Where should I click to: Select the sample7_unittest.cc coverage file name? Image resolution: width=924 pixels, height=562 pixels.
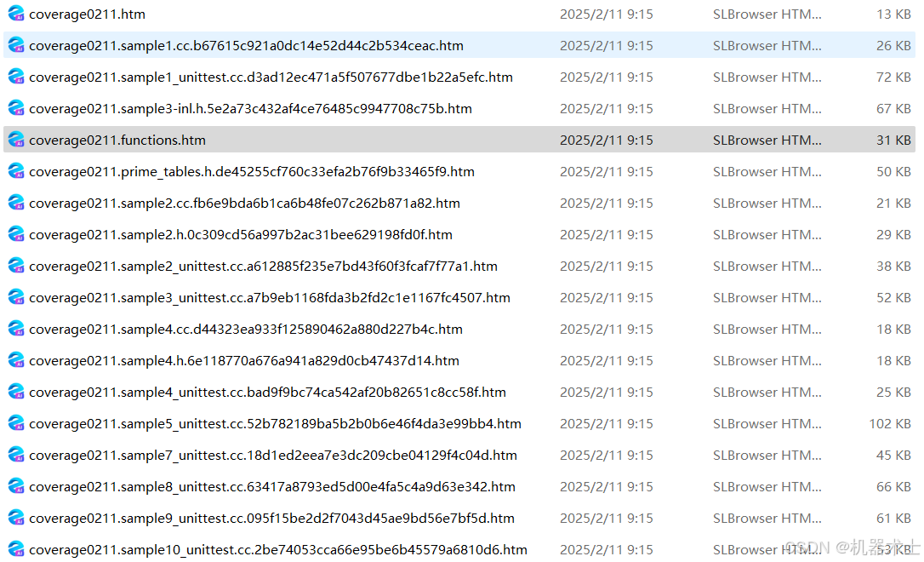point(272,455)
